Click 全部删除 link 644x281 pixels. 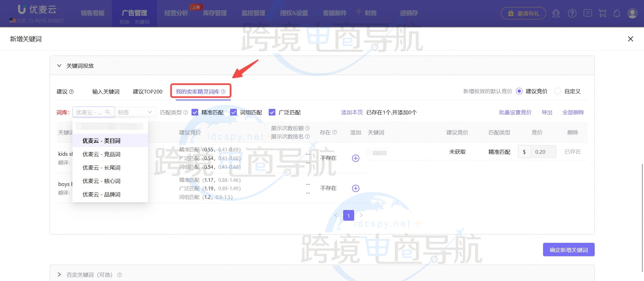573,113
